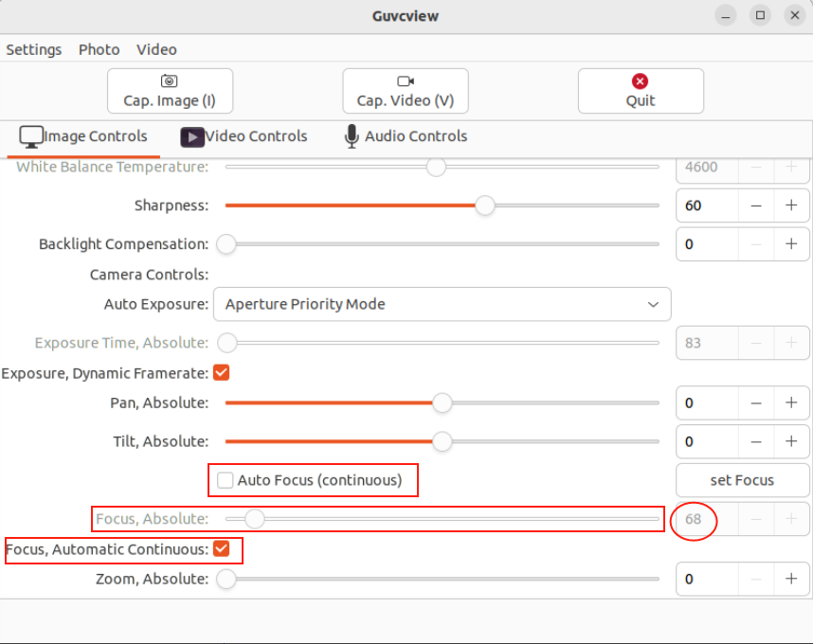The image size is (813, 644).
Task: Click the Pan, Absolute slider handle
Action: tap(443, 402)
